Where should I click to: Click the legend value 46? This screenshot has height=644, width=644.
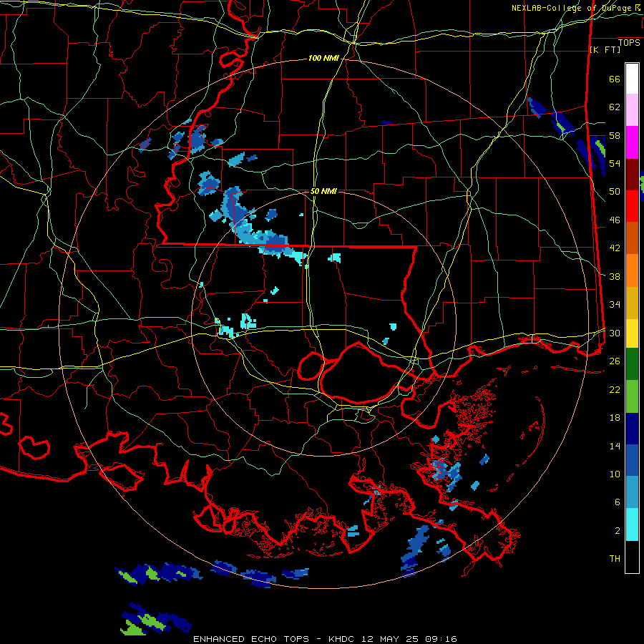pos(615,220)
